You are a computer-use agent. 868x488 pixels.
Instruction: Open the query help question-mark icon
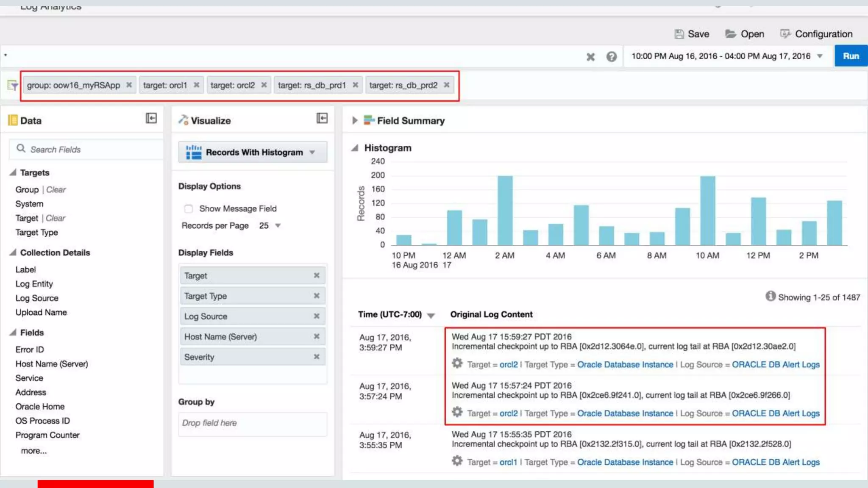click(x=611, y=57)
